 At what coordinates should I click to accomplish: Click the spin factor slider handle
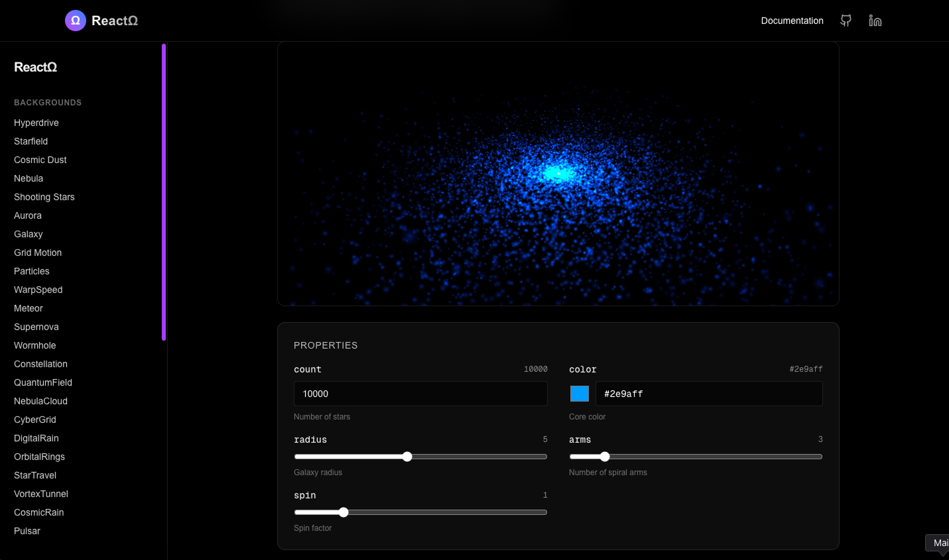pos(343,512)
